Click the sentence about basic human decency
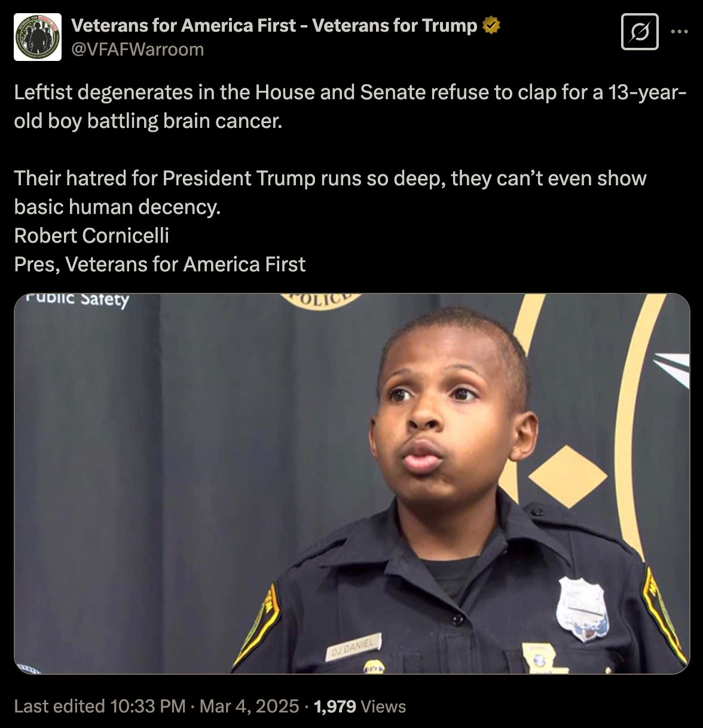 (330, 192)
